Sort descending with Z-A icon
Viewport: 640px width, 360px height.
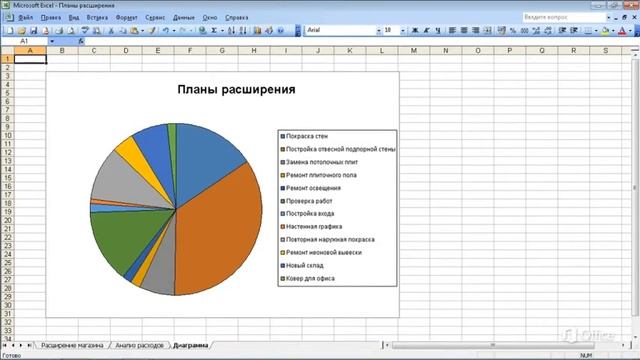click(x=243, y=30)
